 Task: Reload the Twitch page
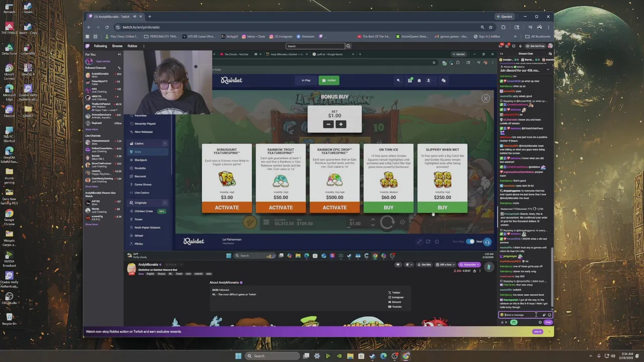click(107, 27)
